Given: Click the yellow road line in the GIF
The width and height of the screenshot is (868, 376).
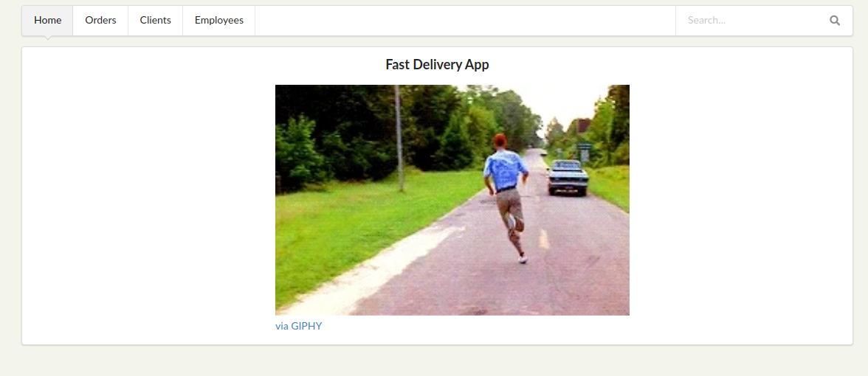Looking at the screenshot, I should point(544,238).
